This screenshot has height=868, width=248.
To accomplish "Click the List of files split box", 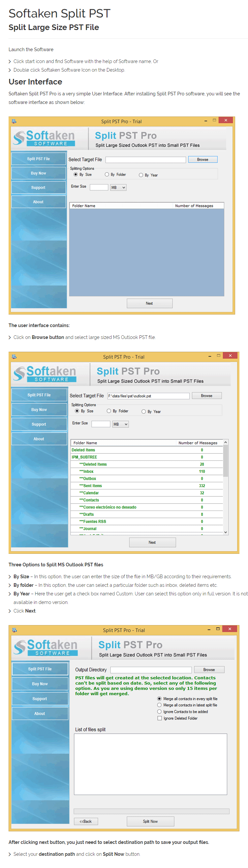I will [150, 764].
